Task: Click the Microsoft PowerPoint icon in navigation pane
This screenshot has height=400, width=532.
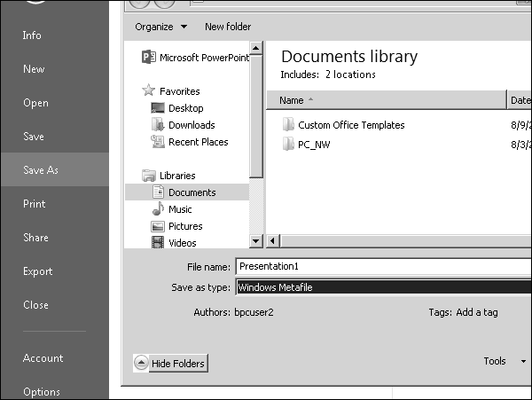Action: tap(149, 57)
